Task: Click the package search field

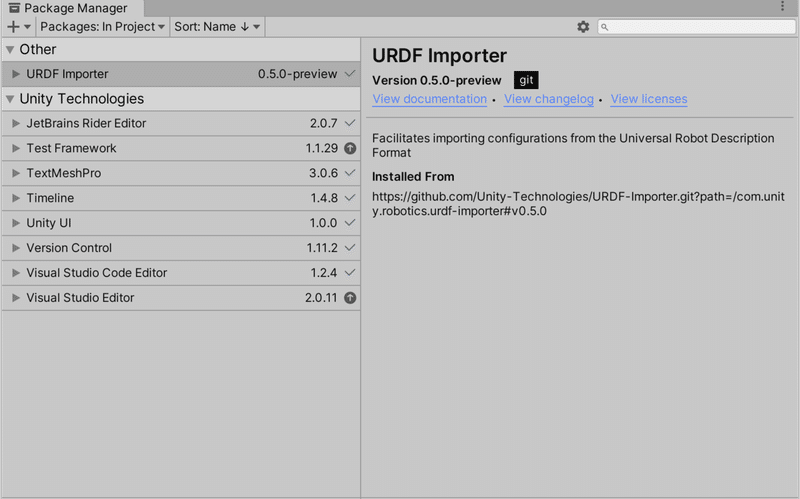Action: [x=696, y=27]
